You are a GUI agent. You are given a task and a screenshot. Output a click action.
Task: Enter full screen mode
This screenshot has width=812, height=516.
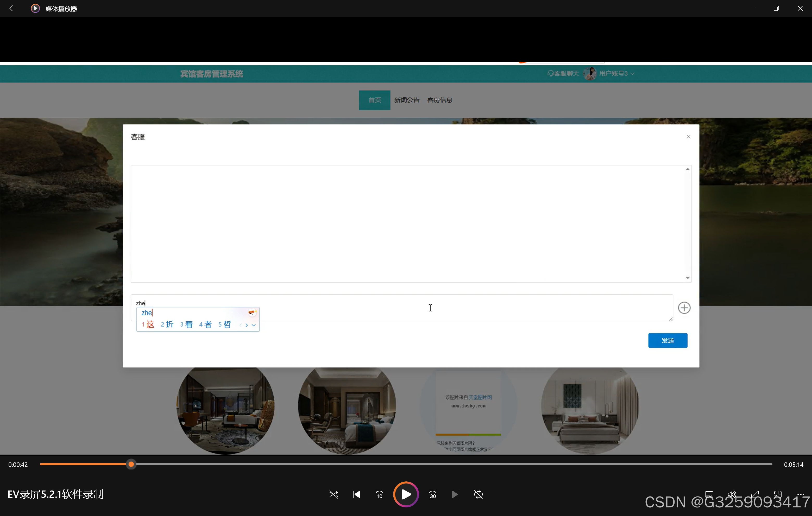755,494
